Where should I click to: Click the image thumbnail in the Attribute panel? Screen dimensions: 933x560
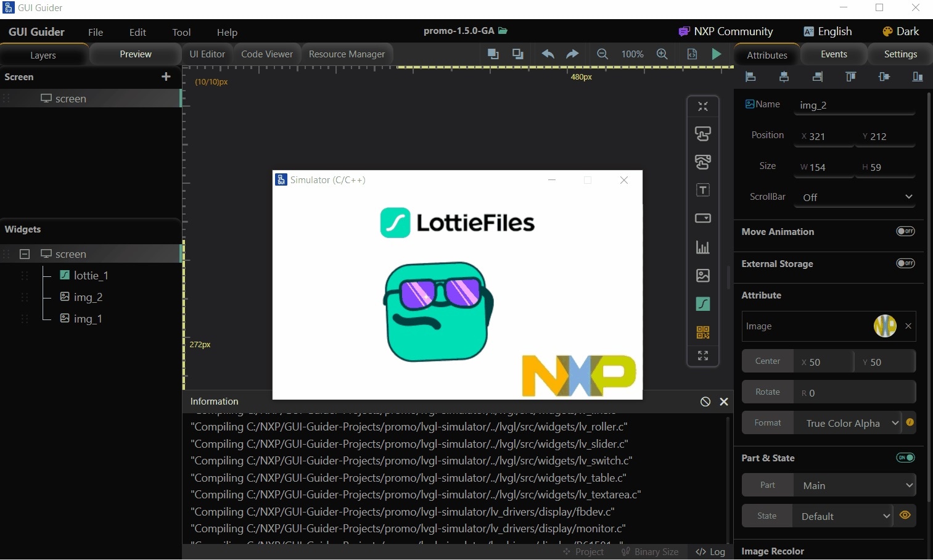click(886, 326)
